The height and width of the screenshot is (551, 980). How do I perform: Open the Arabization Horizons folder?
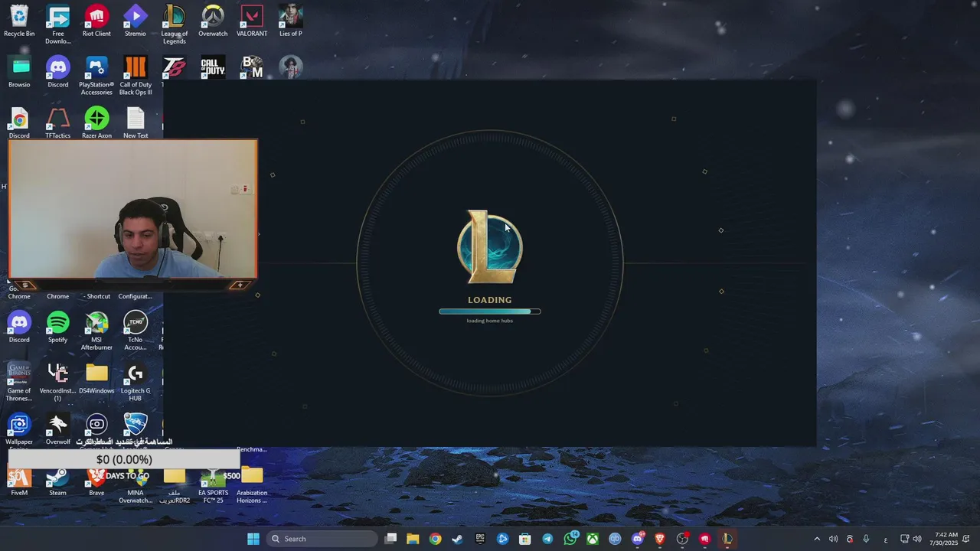[x=252, y=484]
